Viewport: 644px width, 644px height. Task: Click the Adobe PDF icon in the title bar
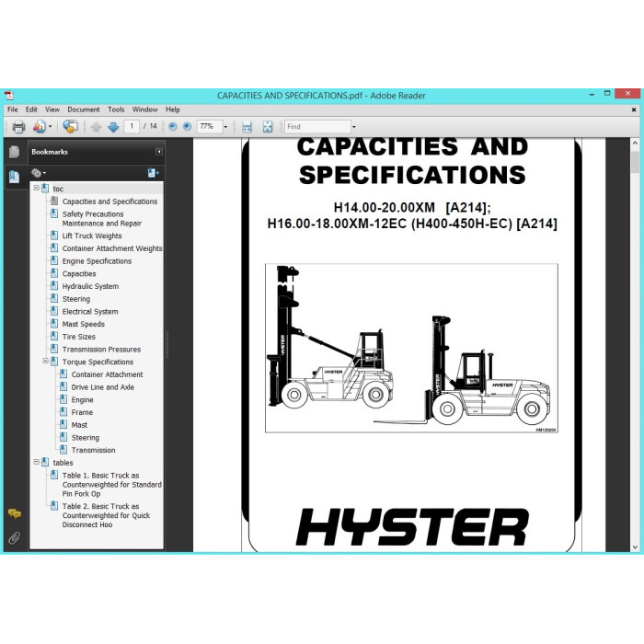coord(8,96)
